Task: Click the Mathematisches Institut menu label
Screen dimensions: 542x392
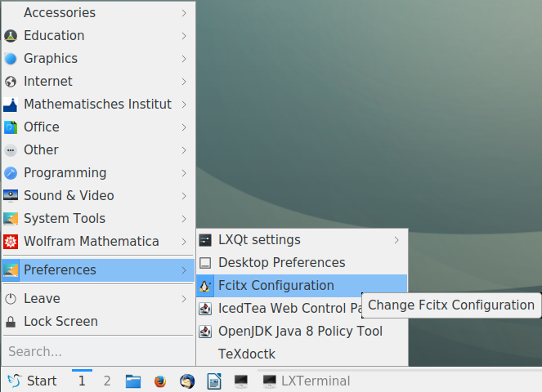Action: (97, 105)
